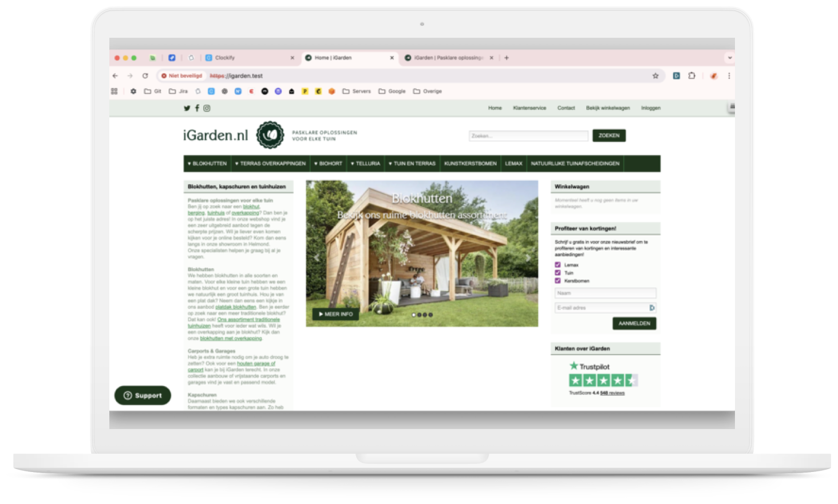Open the Twitter icon above the logo
The image size is (838, 504).
click(x=187, y=108)
